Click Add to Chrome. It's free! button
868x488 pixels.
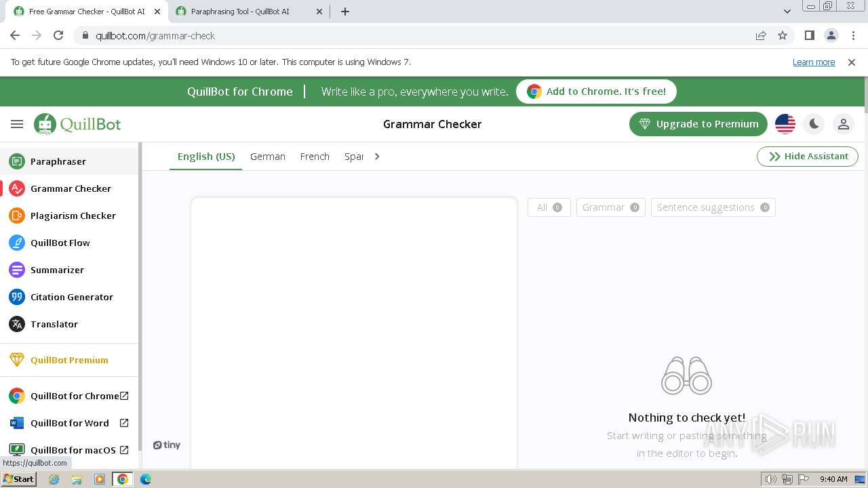(x=596, y=91)
